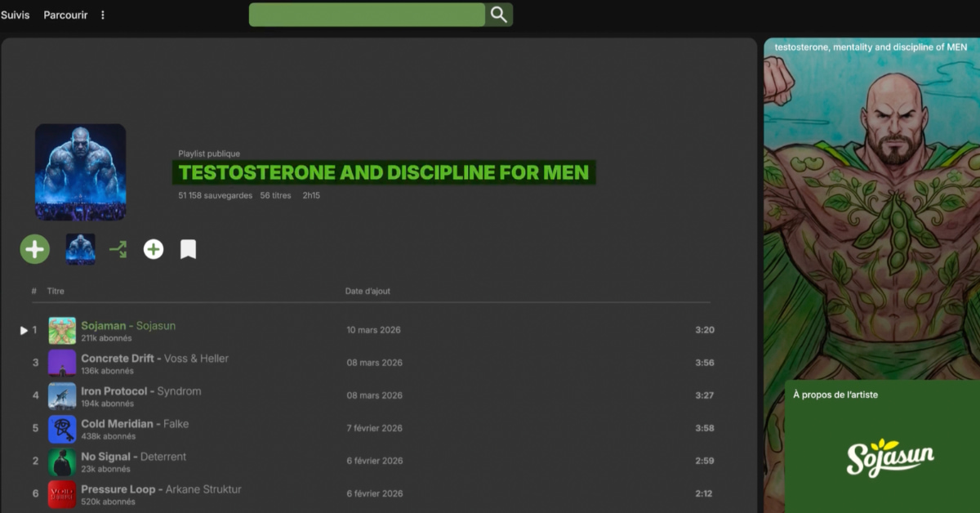Click the '2h15' total duration

pyautogui.click(x=311, y=196)
